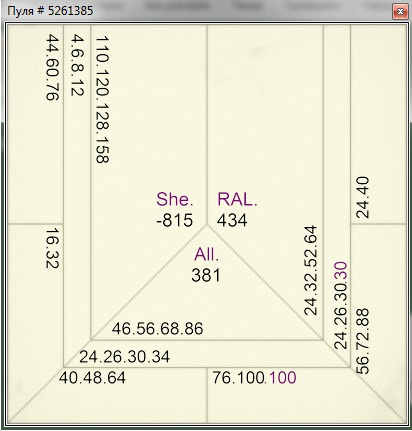The height and width of the screenshot is (431, 412).
Task: Click the 110.120.128.158 vertical score entry
Action: point(103,99)
